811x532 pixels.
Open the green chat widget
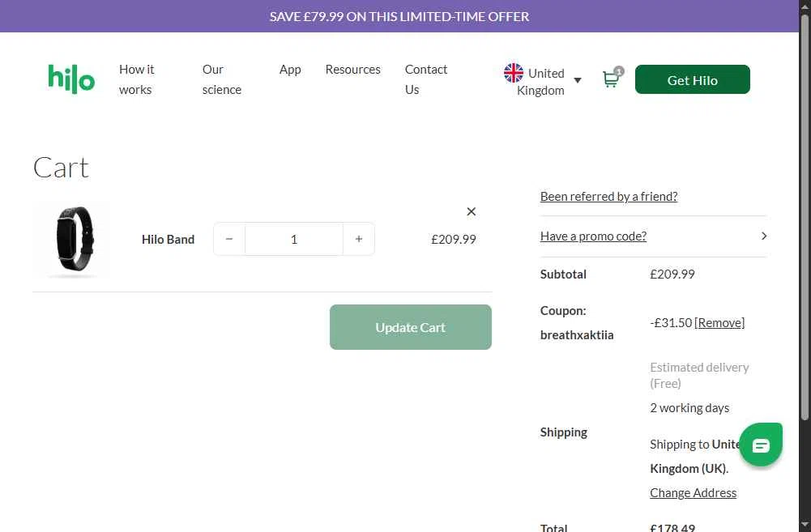click(760, 445)
